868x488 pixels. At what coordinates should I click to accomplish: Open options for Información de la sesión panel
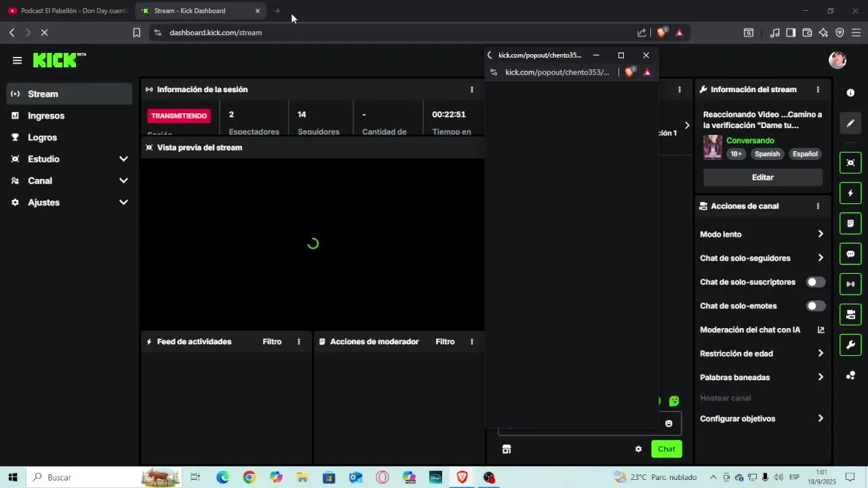pos(472,89)
